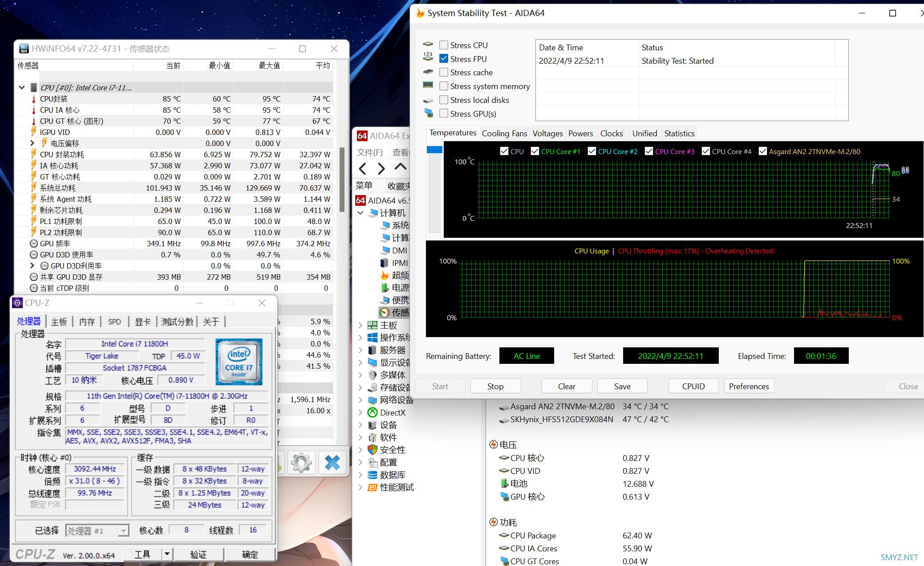This screenshot has height=566, width=924.
Task: Select the 多媒体 multimedia tree item
Action: (x=387, y=375)
